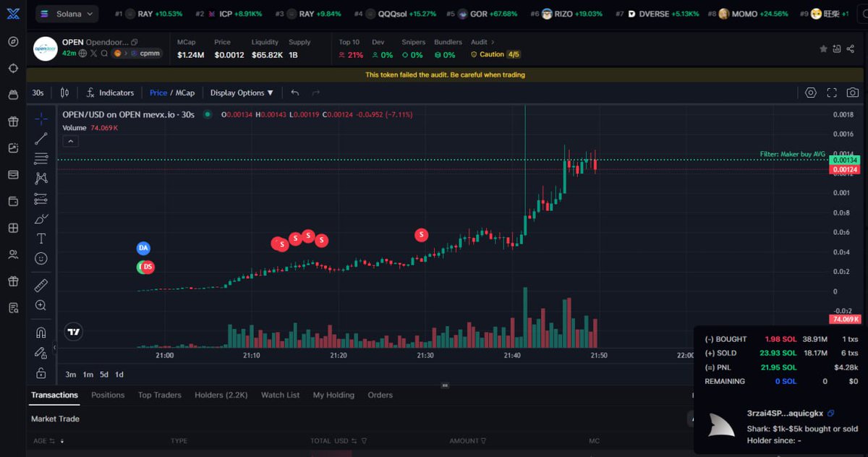
Task: Collapse the drawing toolbar side arrow
Action: (x=54, y=348)
